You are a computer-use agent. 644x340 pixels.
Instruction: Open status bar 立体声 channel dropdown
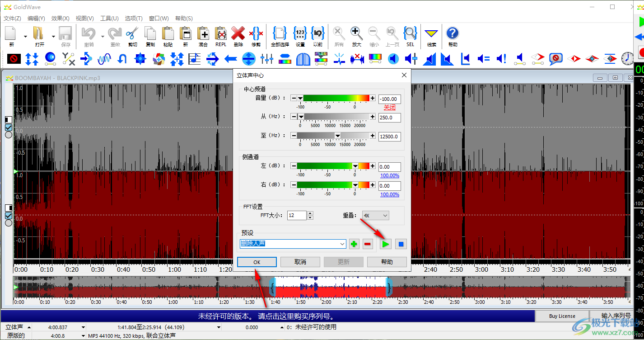pos(29,327)
